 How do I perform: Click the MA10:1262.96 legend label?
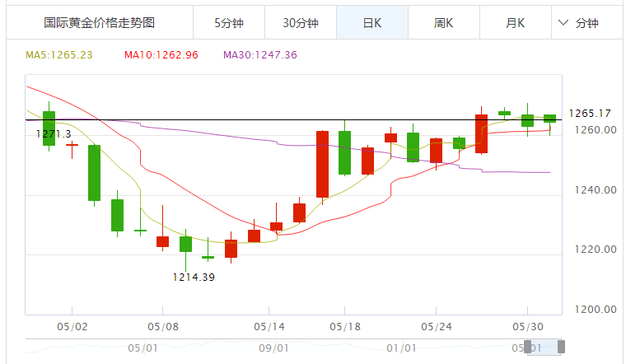tap(161, 54)
